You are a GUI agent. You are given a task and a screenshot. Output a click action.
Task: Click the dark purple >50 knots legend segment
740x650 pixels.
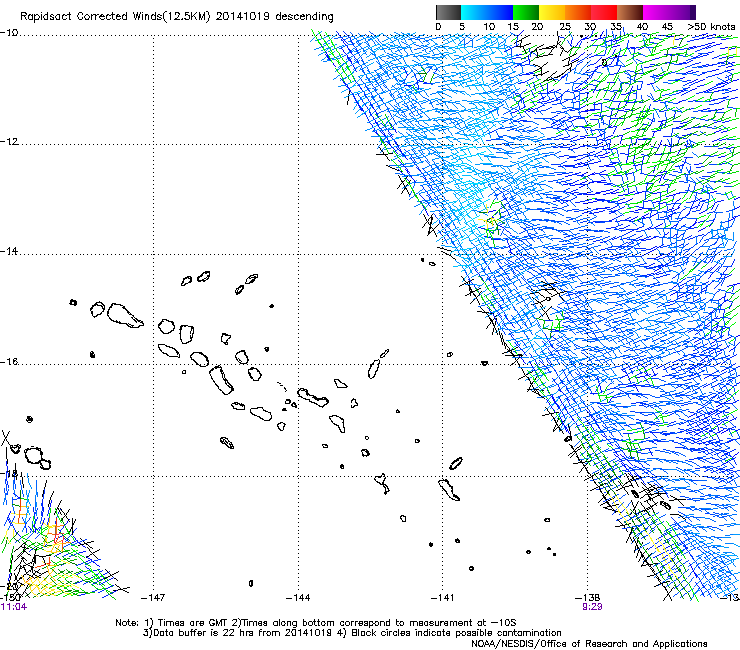tap(693, 12)
